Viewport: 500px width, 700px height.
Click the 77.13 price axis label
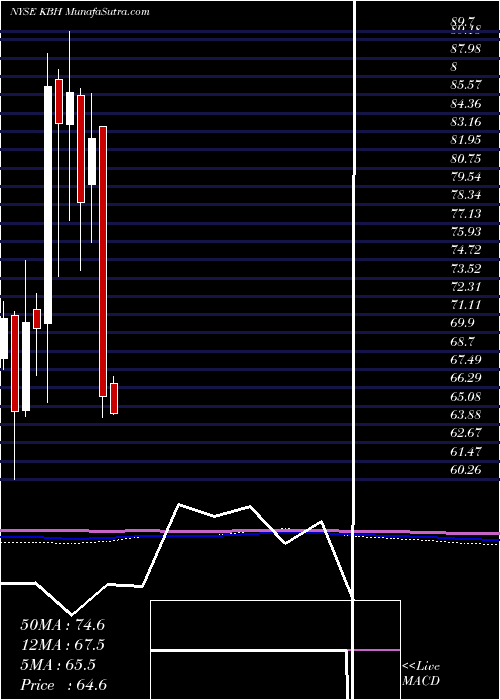466,213
